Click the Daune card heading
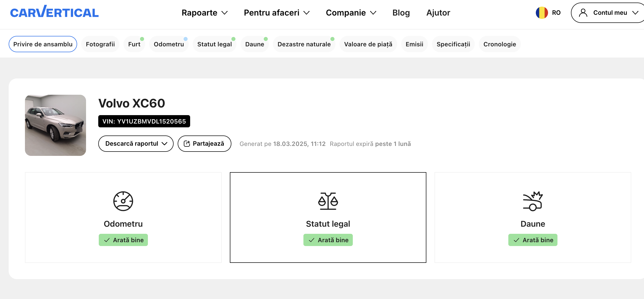Screen dimensions: 644x299 coord(533,224)
